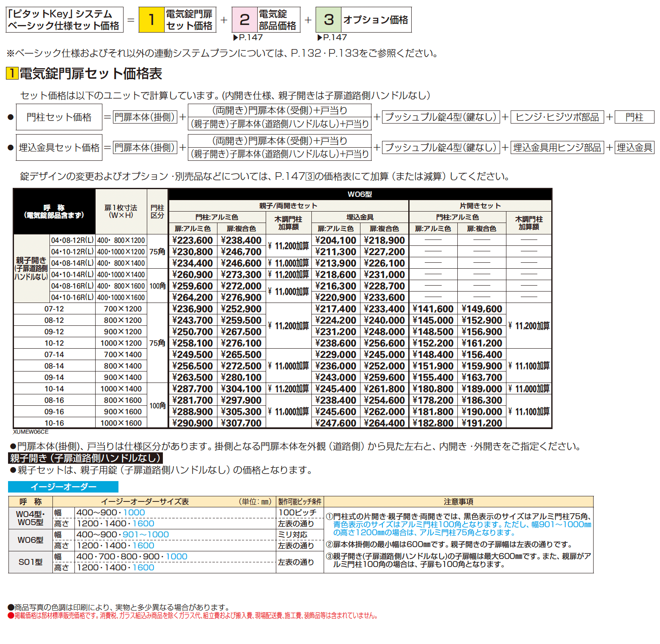Toggle the 埋込金具セット価格 option box

point(58,147)
